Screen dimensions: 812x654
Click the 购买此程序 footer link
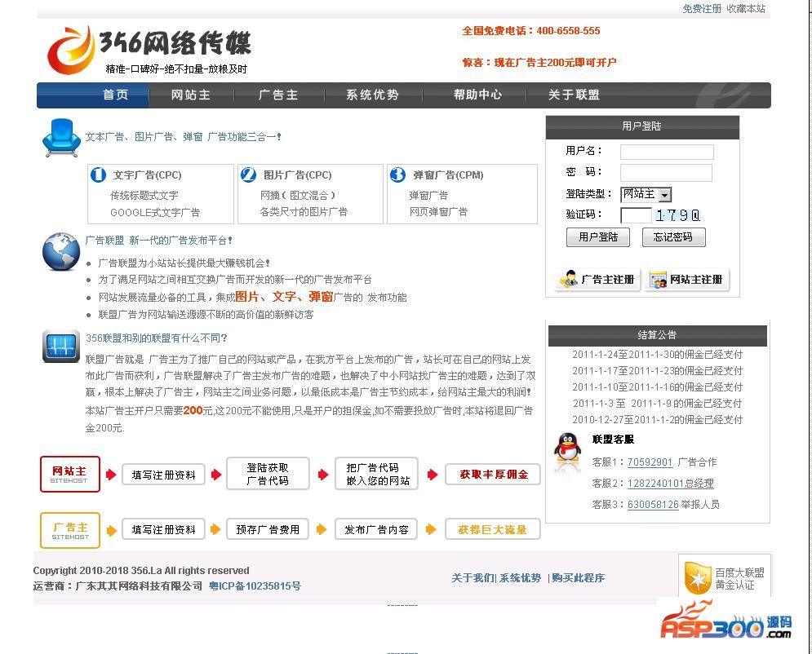(x=578, y=578)
